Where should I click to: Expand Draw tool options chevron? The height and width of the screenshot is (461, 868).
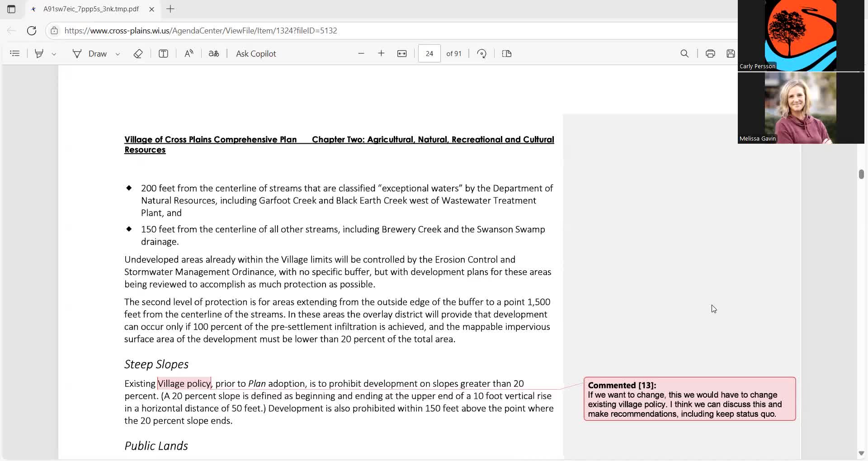click(118, 54)
